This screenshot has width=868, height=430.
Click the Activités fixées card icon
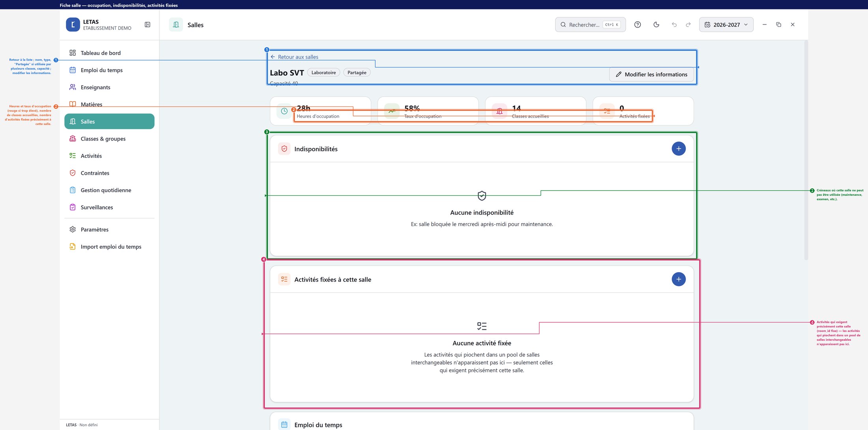pos(607,111)
